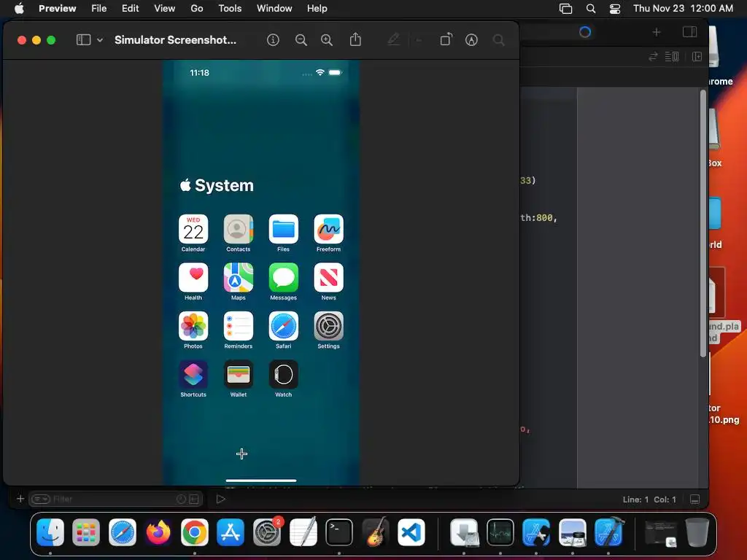Toggle the Xcode debug area button
Screen dimensions: 747x560
[694, 499]
